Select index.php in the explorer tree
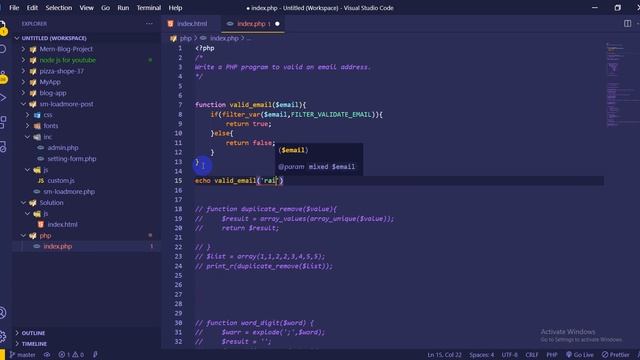The height and width of the screenshot is (360, 640). (x=58, y=247)
